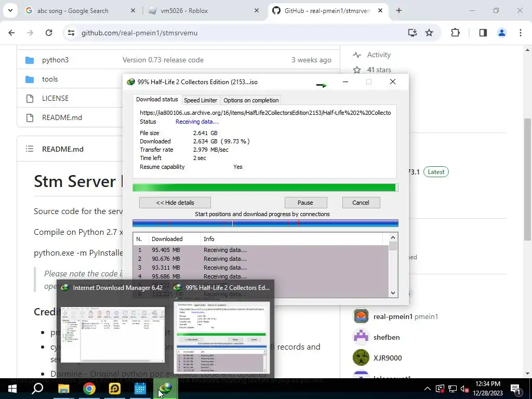The height and width of the screenshot is (399, 532).
Task: Click the Downloaded column header
Action: [x=175, y=239]
